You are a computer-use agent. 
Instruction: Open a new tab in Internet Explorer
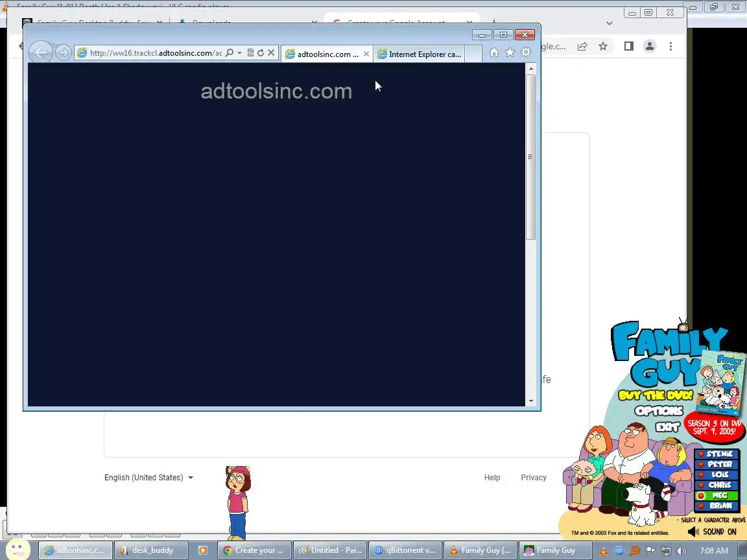[473, 54]
